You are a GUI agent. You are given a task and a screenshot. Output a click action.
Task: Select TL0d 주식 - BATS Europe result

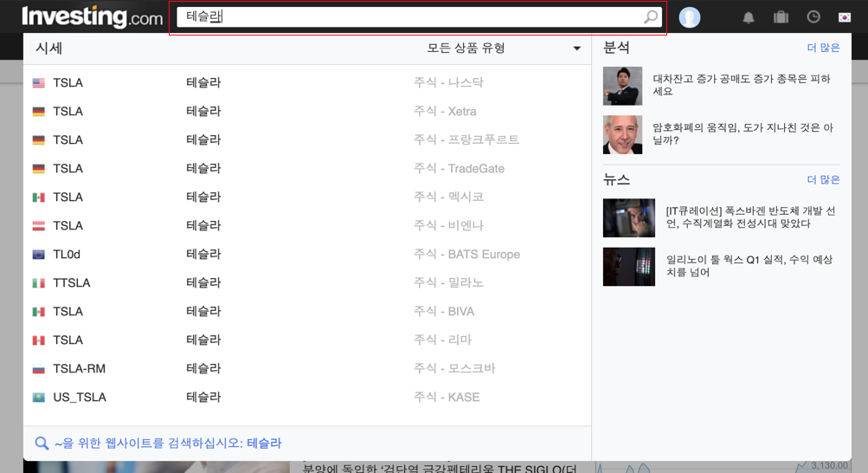click(307, 254)
